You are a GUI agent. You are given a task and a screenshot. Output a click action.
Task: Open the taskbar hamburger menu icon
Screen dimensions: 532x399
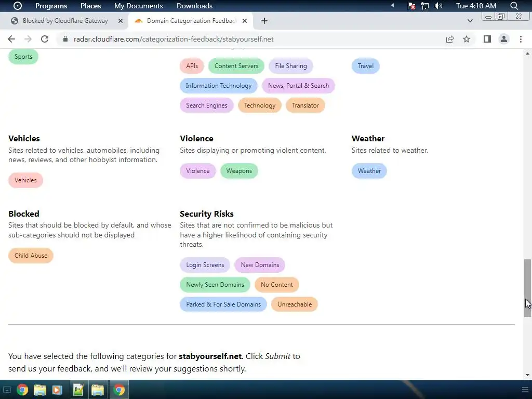(x=525, y=390)
